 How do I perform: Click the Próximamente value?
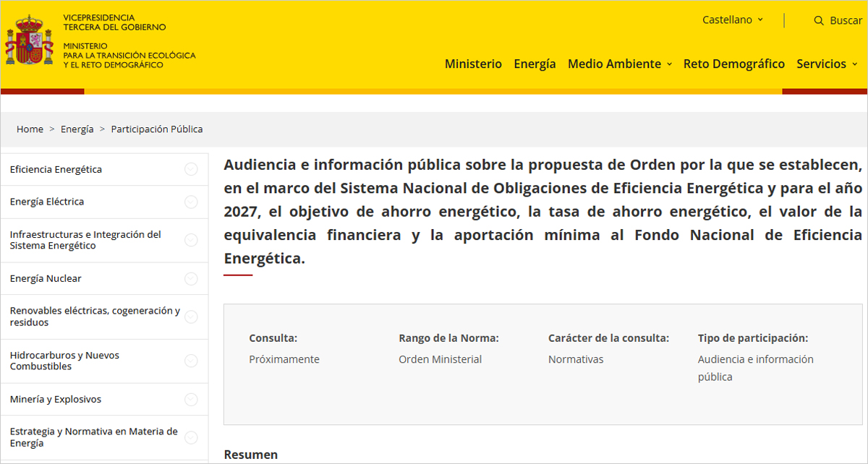pyautogui.click(x=284, y=359)
